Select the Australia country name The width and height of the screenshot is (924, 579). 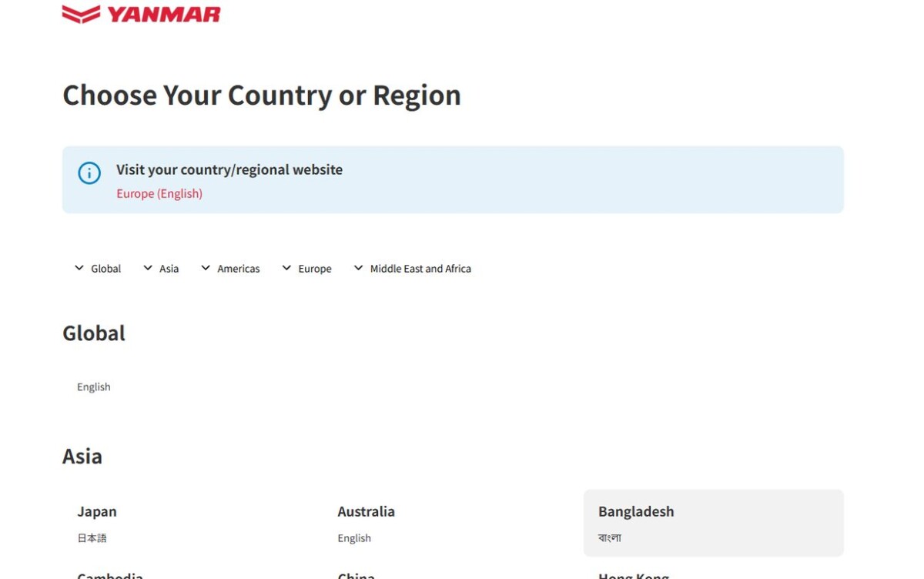366,511
